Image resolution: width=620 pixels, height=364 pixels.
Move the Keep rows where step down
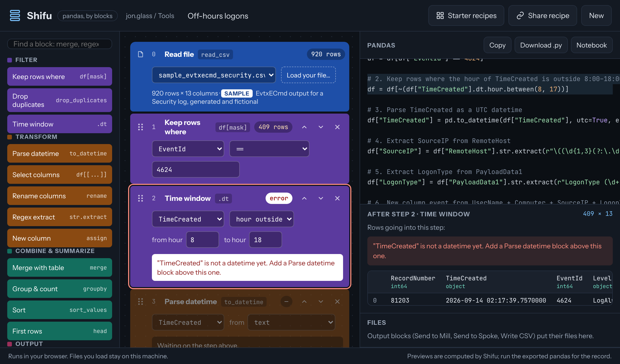tap(321, 127)
